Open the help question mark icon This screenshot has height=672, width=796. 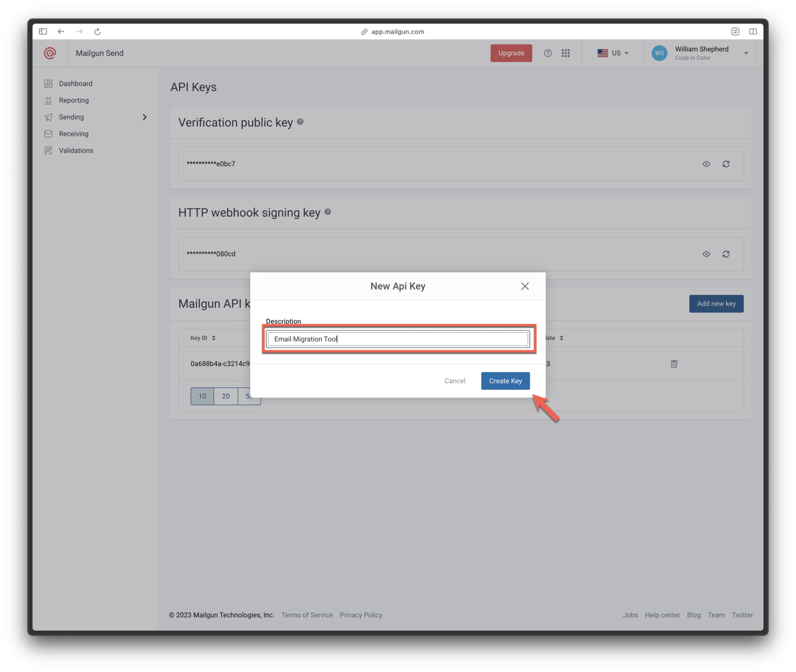(548, 53)
